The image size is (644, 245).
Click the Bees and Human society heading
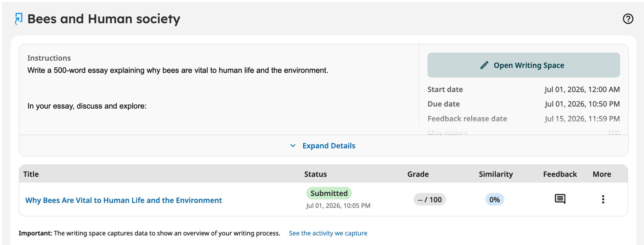[104, 19]
